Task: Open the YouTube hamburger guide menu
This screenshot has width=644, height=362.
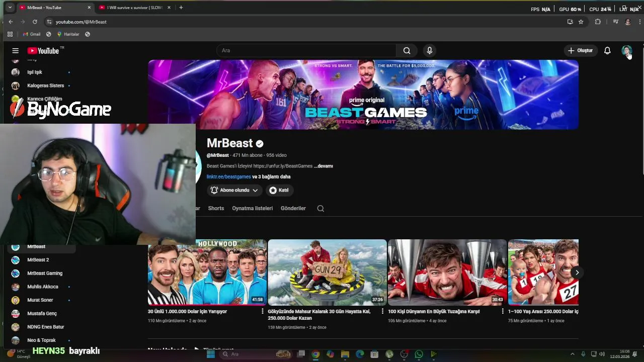Action: click(x=16, y=50)
